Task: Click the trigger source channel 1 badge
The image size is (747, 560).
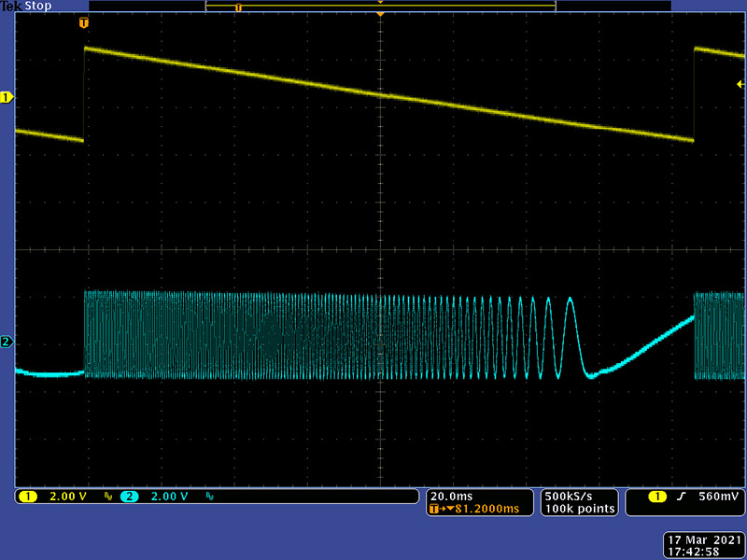Action: coord(644,497)
